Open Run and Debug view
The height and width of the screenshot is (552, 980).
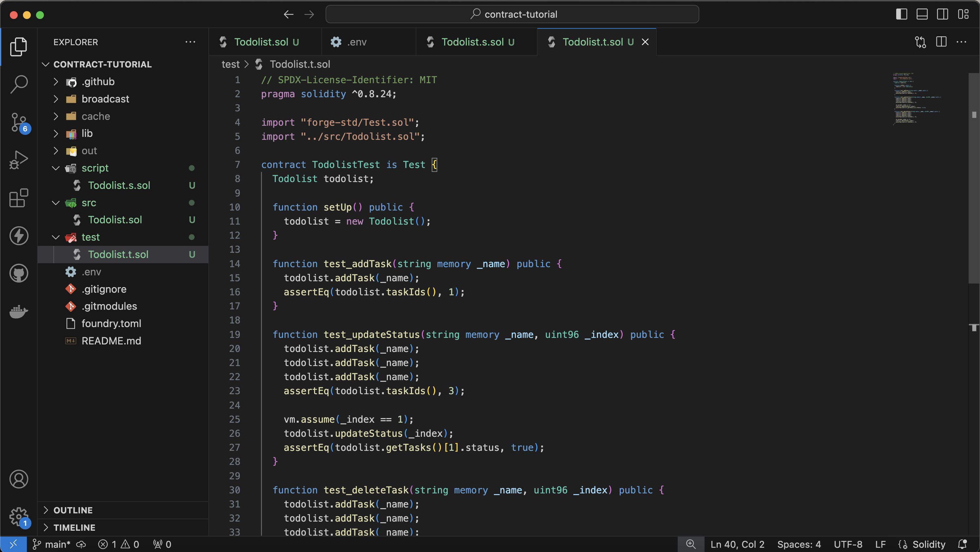[19, 160]
